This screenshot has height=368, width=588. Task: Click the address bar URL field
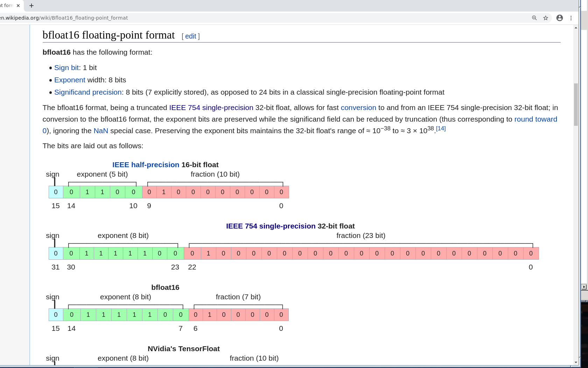pyautogui.click(x=245, y=18)
